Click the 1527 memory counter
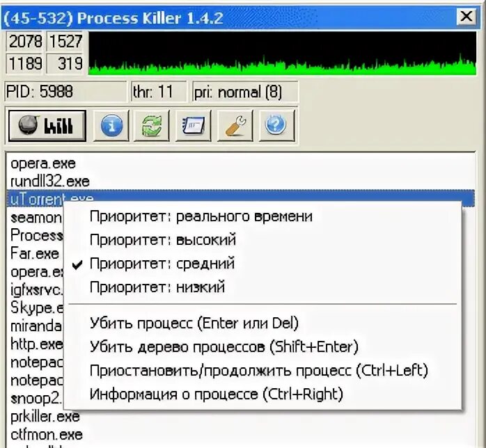 coord(65,42)
